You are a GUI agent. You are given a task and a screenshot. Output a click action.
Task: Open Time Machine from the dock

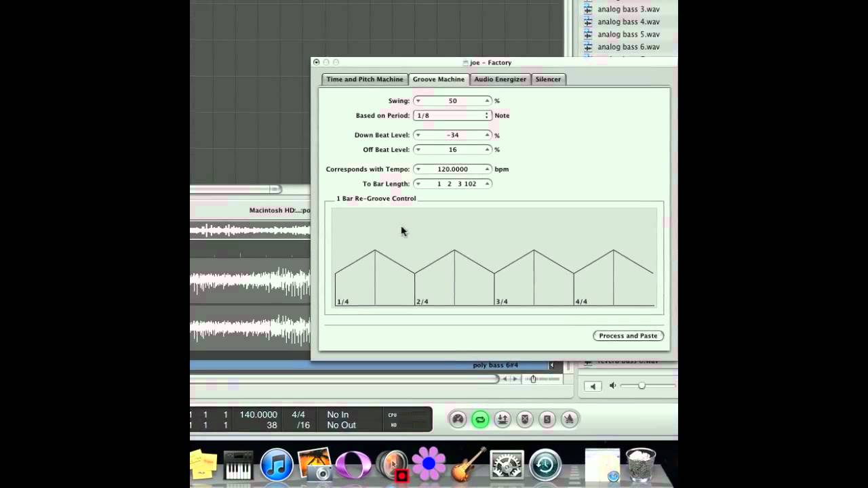point(545,466)
